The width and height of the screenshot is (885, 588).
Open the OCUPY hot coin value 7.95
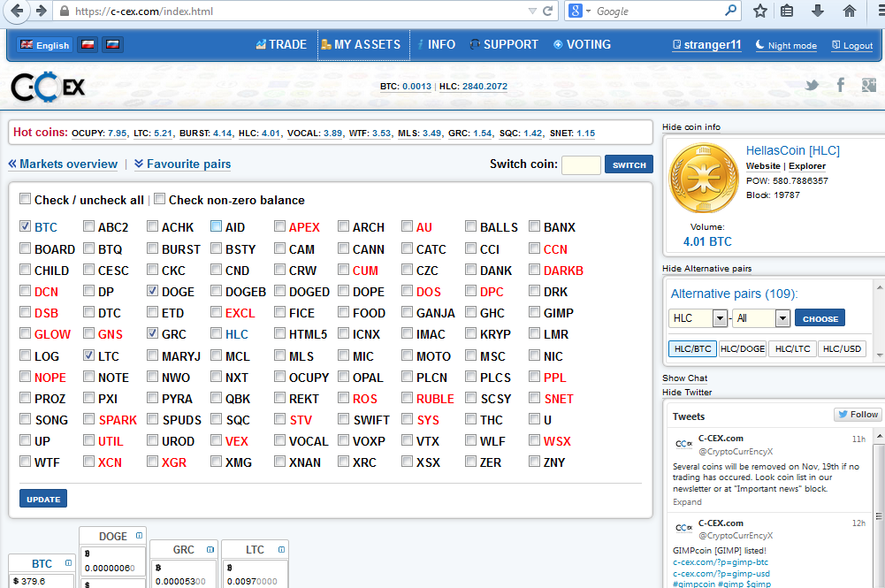coord(118,134)
